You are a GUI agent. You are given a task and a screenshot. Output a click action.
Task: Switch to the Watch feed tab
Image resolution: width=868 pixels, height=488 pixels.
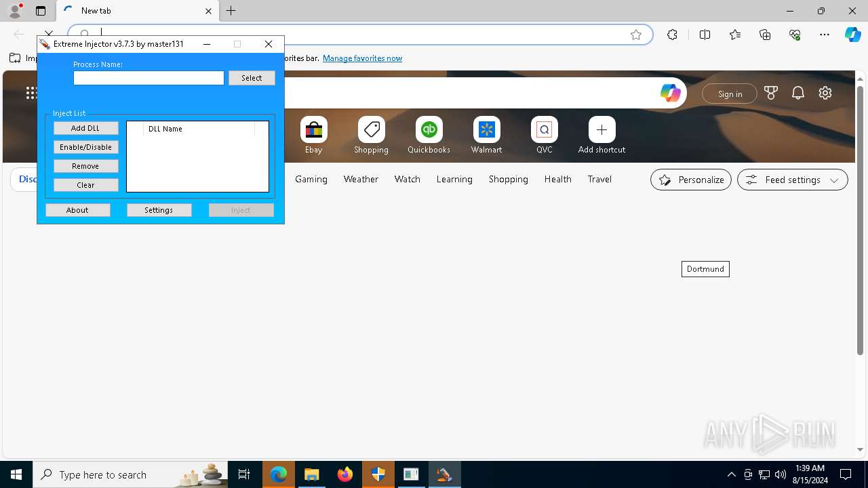point(408,180)
